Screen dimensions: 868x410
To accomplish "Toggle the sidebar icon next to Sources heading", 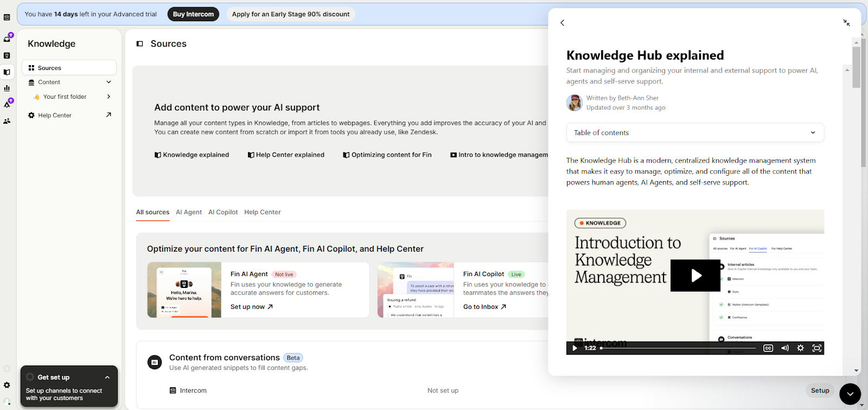I will [139, 44].
